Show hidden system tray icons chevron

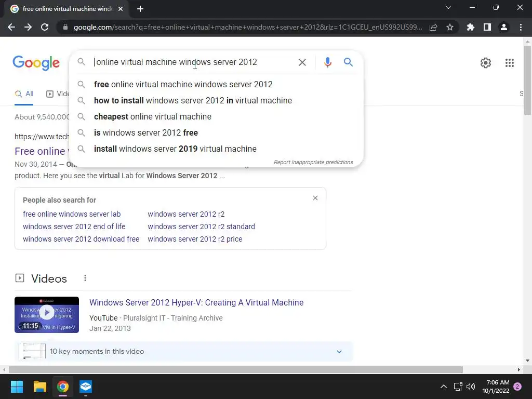click(444, 387)
